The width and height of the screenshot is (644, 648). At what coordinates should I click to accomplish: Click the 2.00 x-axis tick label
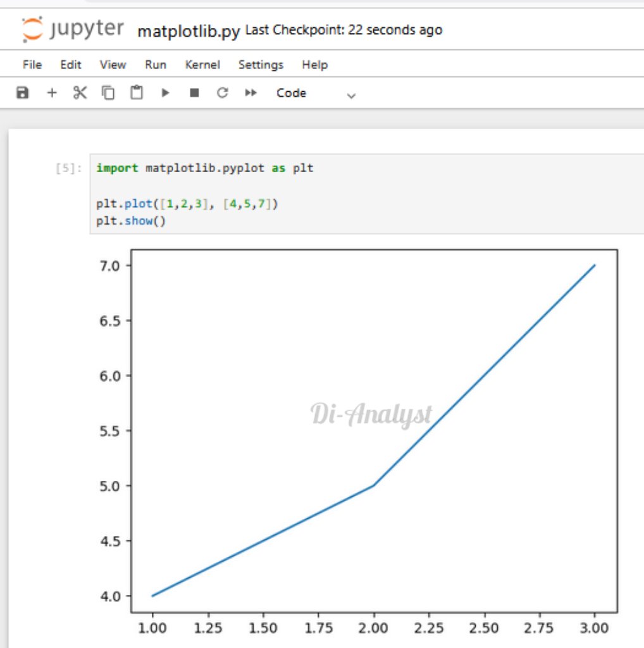(x=373, y=628)
